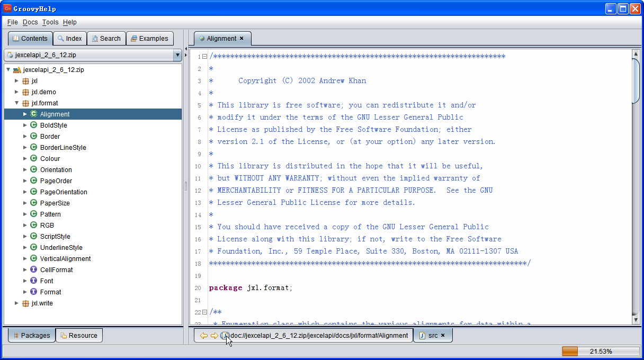Expand the BorderLineStyle class node
Image resolution: width=644 pixels, height=360 pixels.
[25, 147]
